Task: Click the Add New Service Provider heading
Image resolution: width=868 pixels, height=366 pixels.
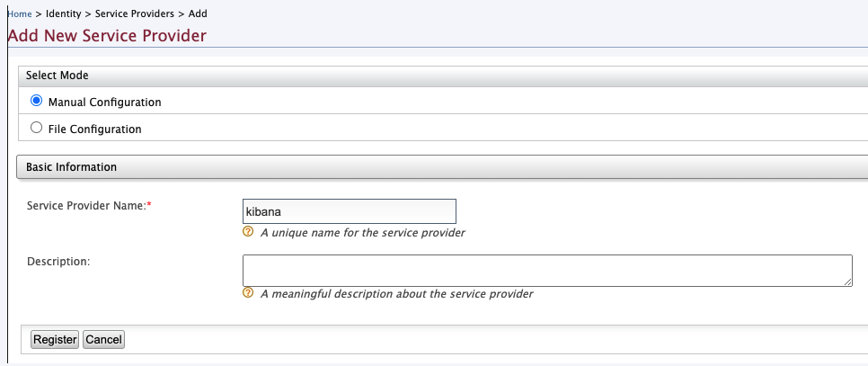Action: [107, 36]
